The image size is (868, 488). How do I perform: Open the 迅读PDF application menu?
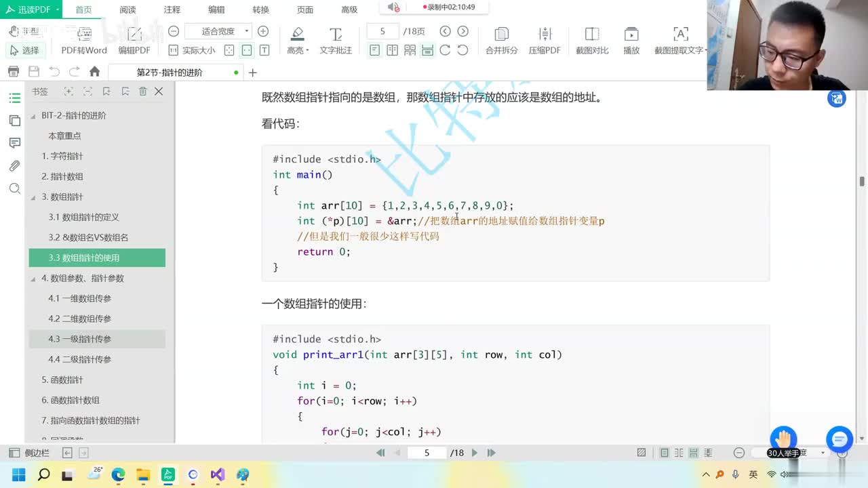32,9
